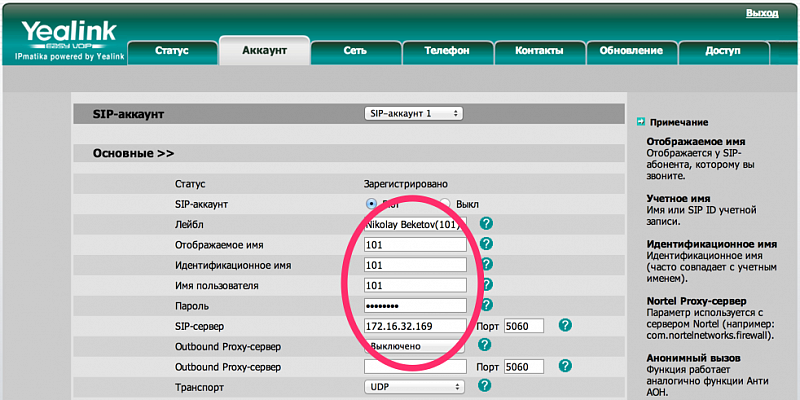Click the Пароль password field
The image size is (800, 400).
pos(415,305)
